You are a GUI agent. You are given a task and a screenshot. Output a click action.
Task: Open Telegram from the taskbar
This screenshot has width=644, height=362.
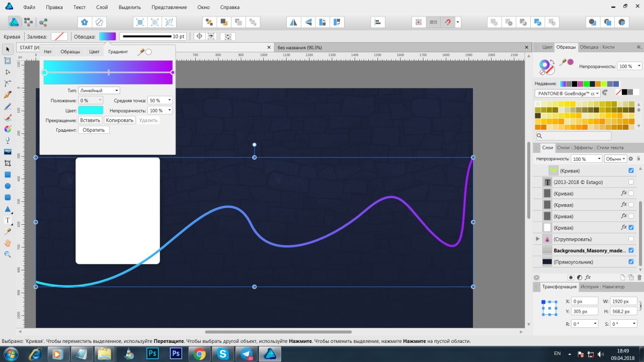[x=247, y=354]
